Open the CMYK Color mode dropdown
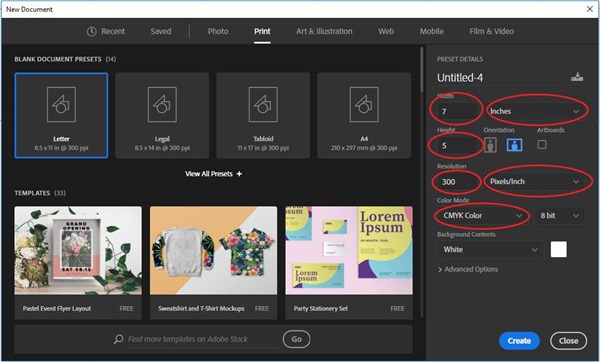Screen dimensions: 600x362 [x=482, y=215]
